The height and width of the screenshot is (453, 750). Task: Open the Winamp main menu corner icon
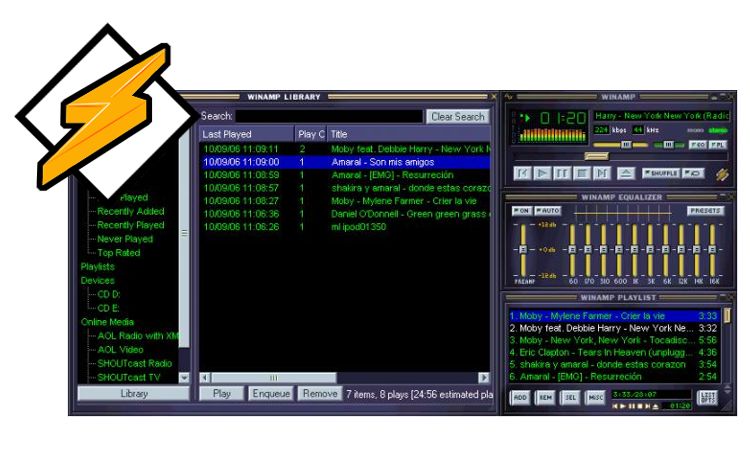coord(508,97)
